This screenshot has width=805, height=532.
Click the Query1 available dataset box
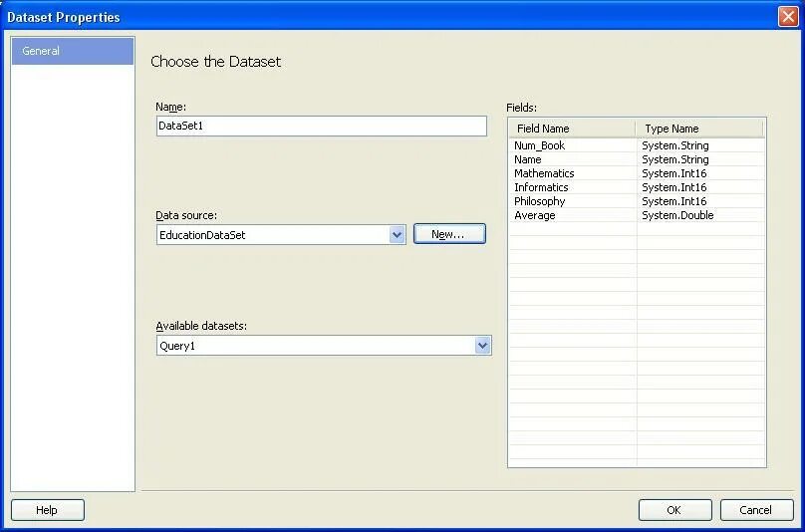[314, 346]
